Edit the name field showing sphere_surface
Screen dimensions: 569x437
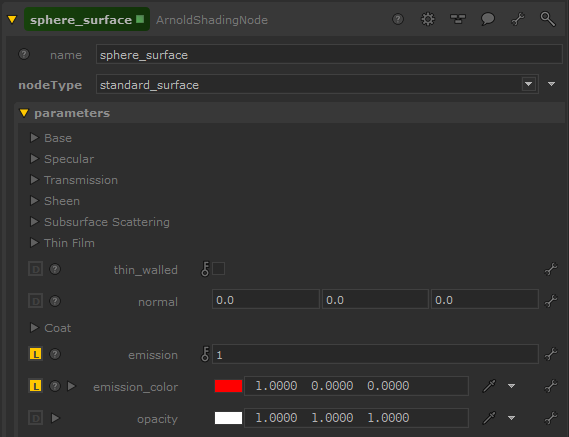click(x=329, y=54)
